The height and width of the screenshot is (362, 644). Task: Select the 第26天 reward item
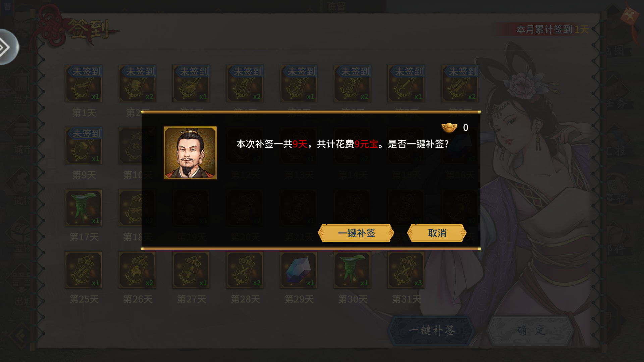point(137,270)
